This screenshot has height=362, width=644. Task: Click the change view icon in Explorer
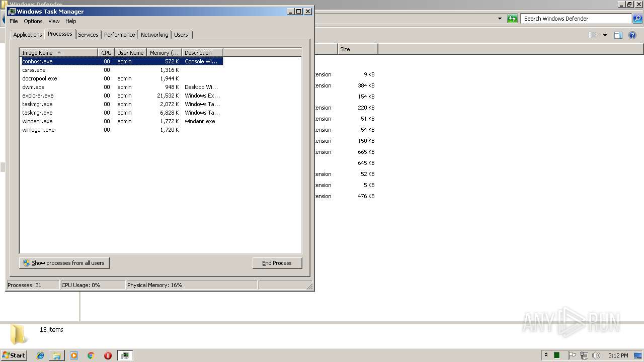click(593, 35)
